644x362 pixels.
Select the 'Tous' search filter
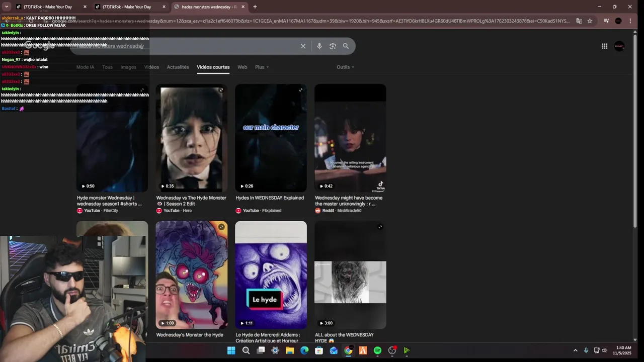pyautogui.click(x=107, y=67)
